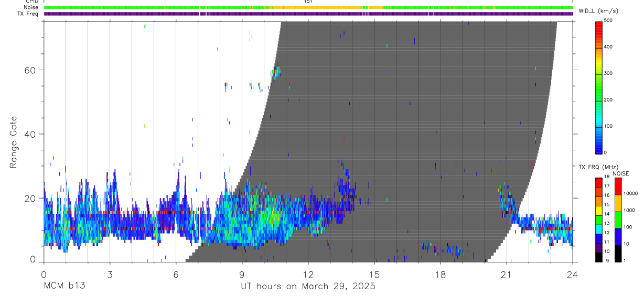
Task: Click the 21 hour tick on time axis
Action: click(507, 274)
